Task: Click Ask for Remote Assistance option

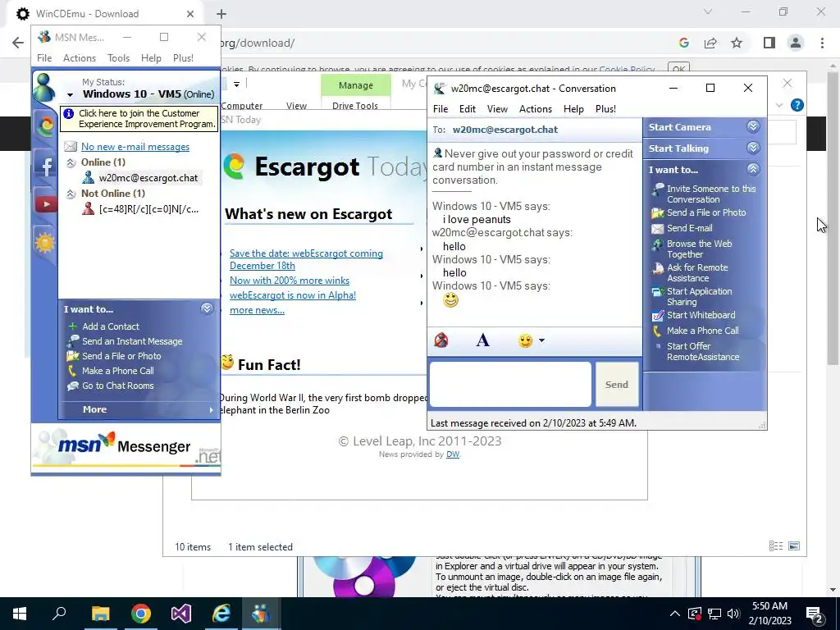Action: click(x=697, y=272)
